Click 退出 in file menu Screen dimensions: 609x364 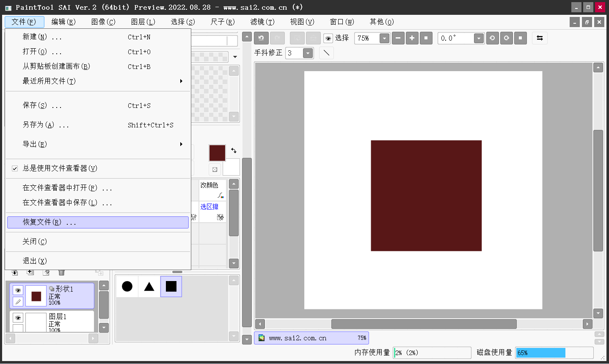coord(98,261)
